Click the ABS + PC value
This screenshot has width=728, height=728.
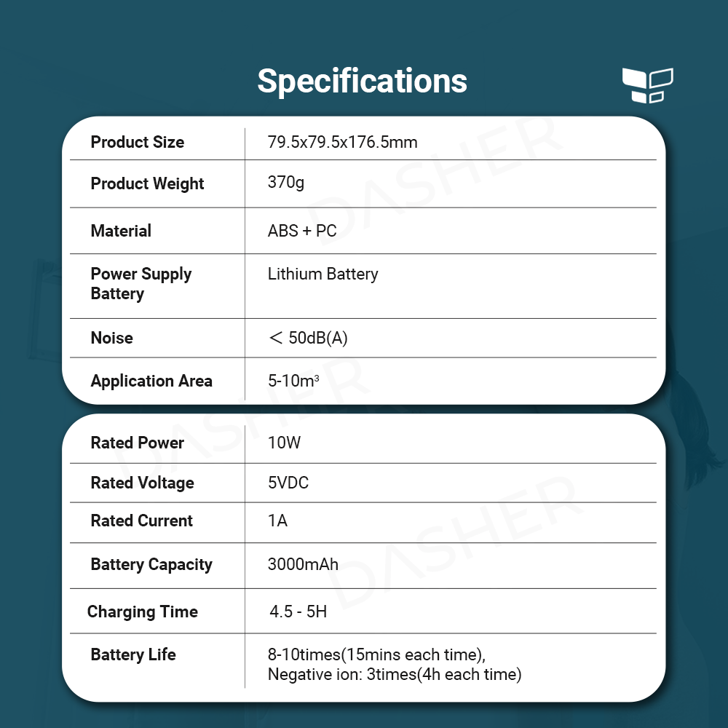(302, 231)
